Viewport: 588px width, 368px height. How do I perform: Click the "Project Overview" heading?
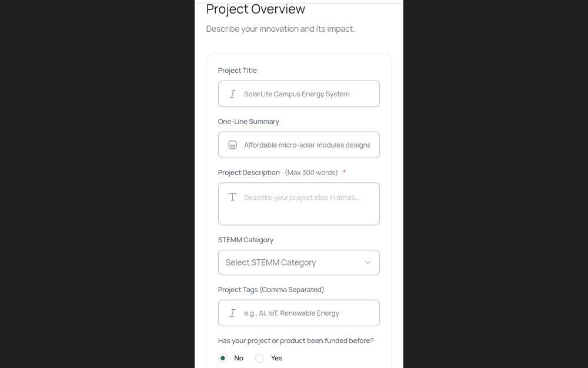tap(256, 9)
